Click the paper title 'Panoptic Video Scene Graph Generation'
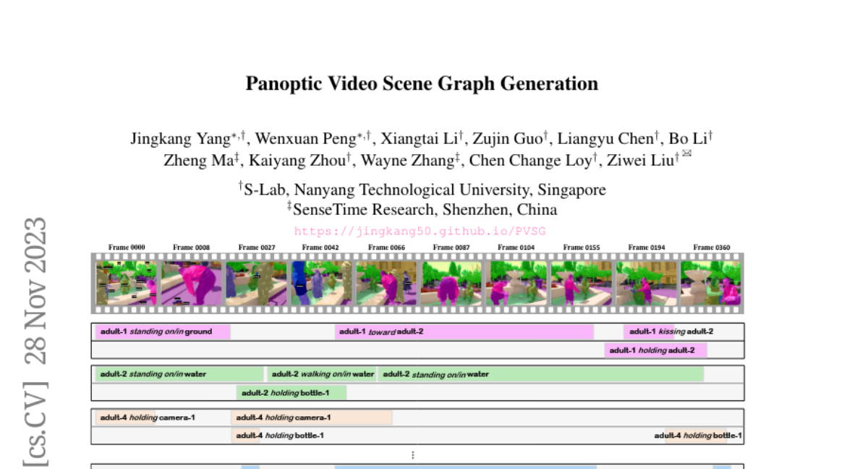The height and width of the screenshot is (469, 868). [x=422, y=84]
